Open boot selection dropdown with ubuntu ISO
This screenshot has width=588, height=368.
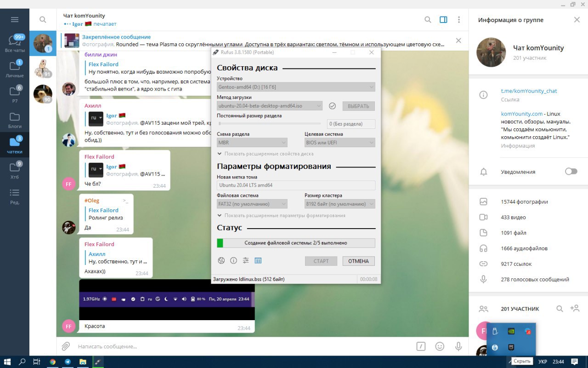tap(270, 106)
